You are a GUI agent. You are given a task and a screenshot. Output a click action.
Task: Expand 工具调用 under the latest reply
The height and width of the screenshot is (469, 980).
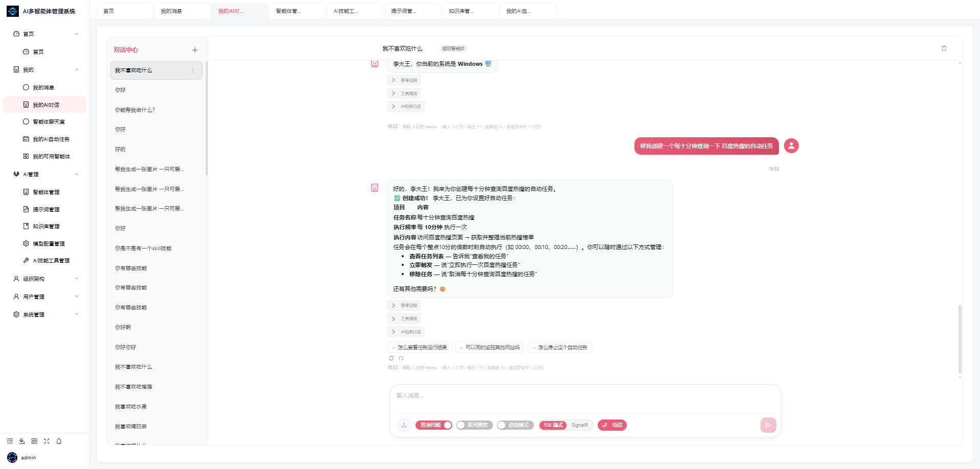point(404,319)
